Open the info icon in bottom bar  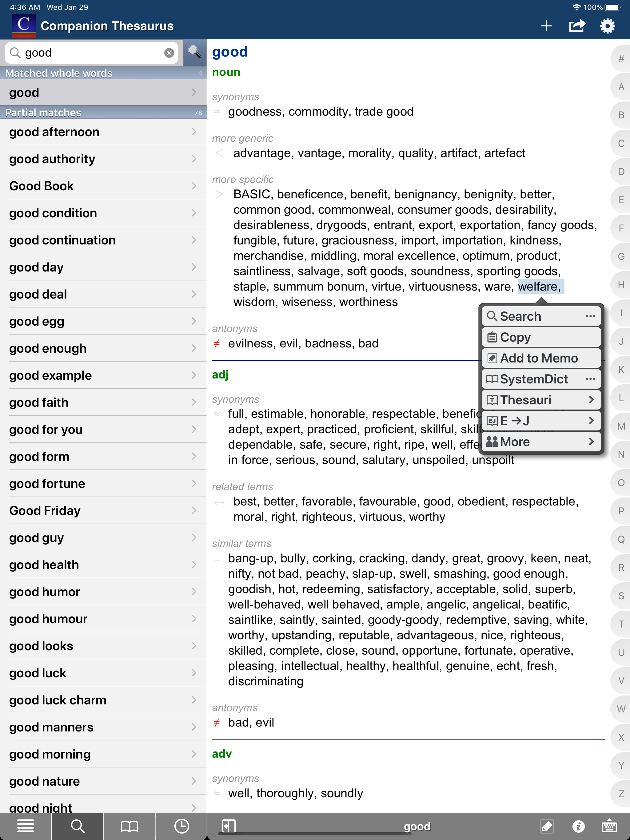[x=578, y=826]
